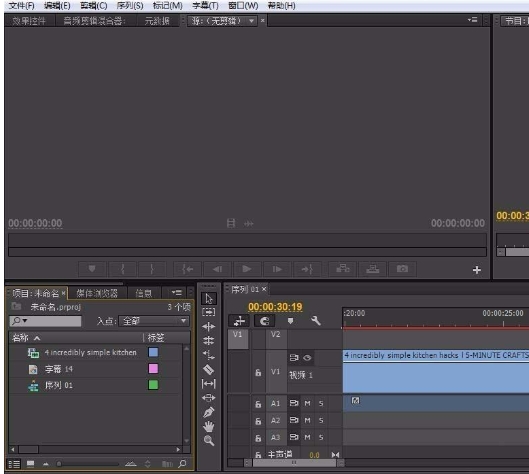This screenshot has height=474, width=529.
Task: Open the 入点 全部 dropdown
Action: coord(154,321)
